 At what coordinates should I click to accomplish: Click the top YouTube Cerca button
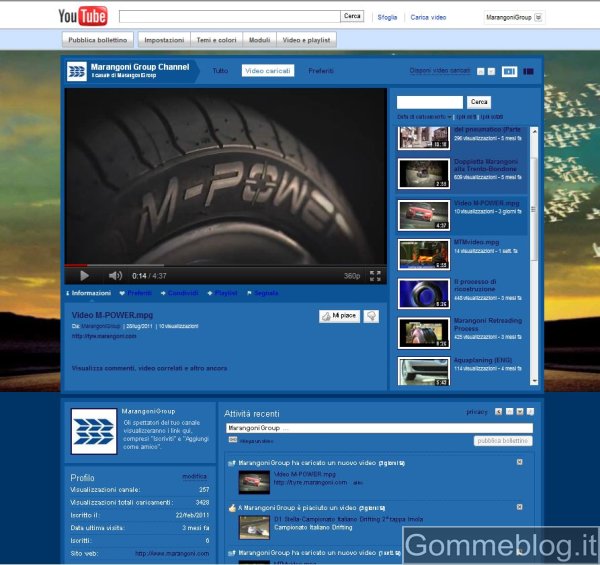pos(352,16)
